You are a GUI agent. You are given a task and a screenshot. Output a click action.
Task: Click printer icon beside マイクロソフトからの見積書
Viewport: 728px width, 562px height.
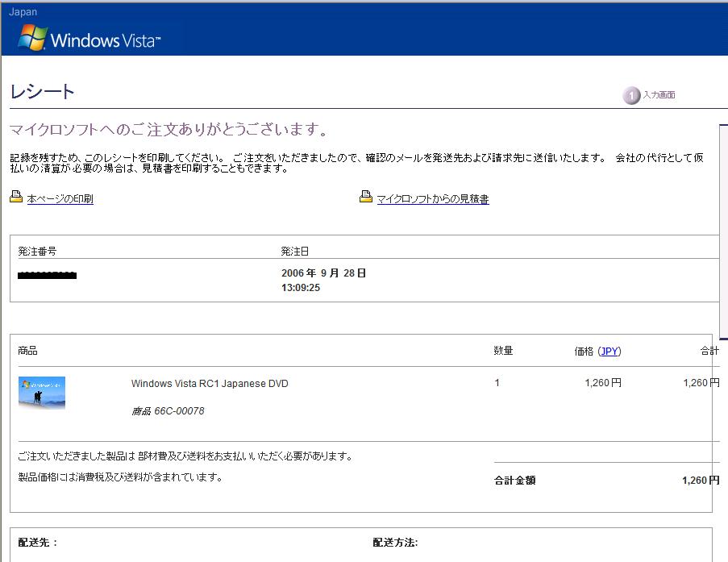(366, 197)
